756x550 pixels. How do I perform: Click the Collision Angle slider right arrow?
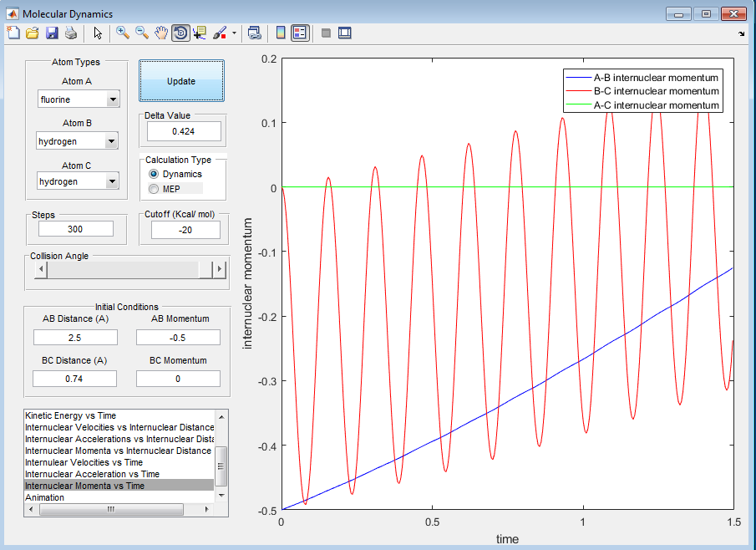coord(220,269)
